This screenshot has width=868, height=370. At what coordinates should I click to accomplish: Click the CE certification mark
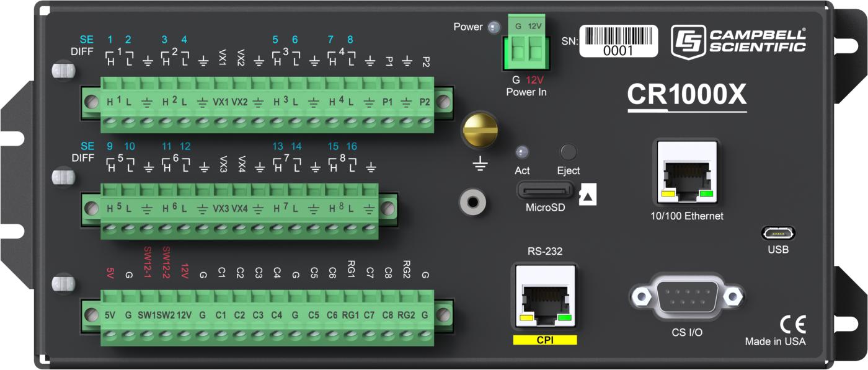coord(792,325)
